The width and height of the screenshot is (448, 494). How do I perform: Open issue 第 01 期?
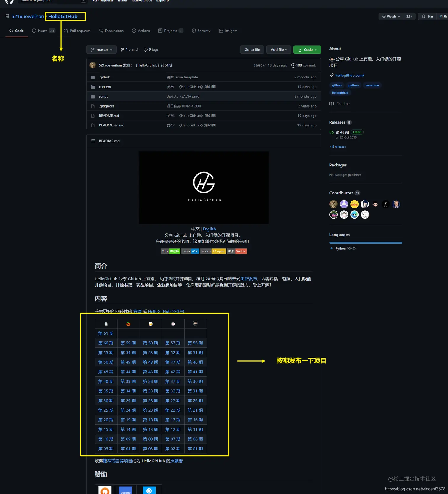pos(195,449)
